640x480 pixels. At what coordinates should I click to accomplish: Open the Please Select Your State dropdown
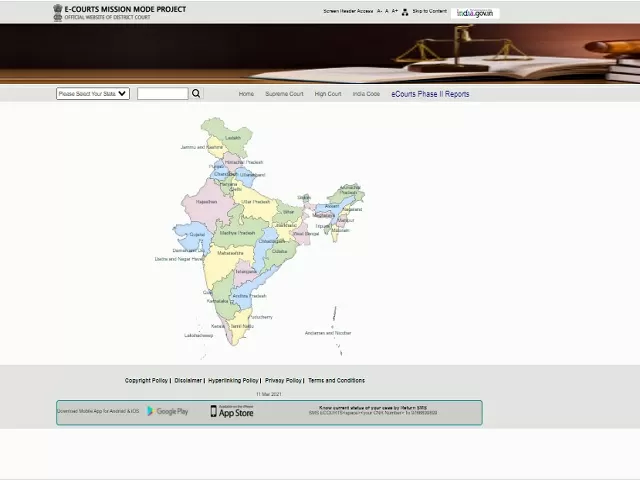point(93,93)
